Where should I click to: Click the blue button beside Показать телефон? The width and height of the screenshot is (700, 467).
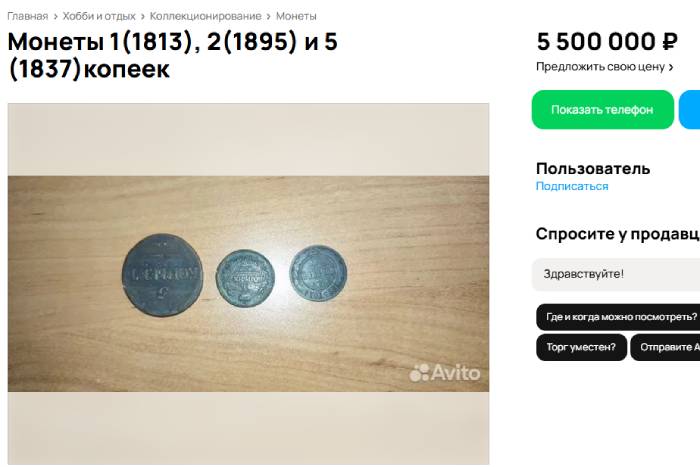click(x=690, y=110)
